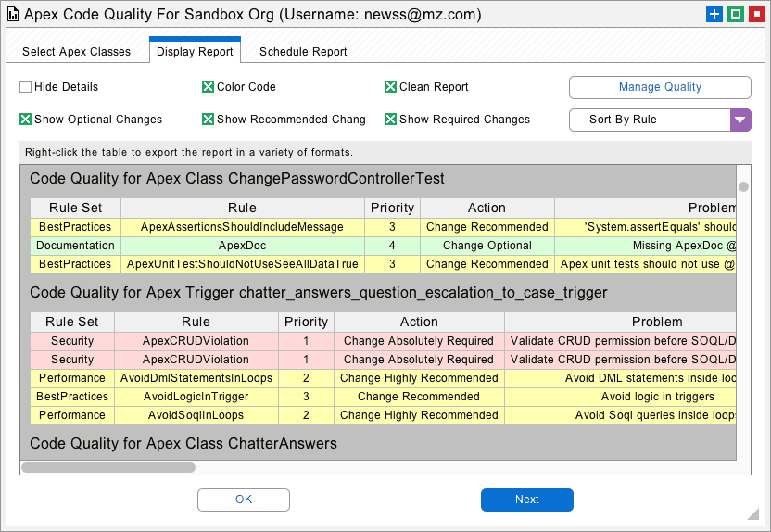Uncheck the Clean Report checkbox
771x532 pixels.
point(390,87)
